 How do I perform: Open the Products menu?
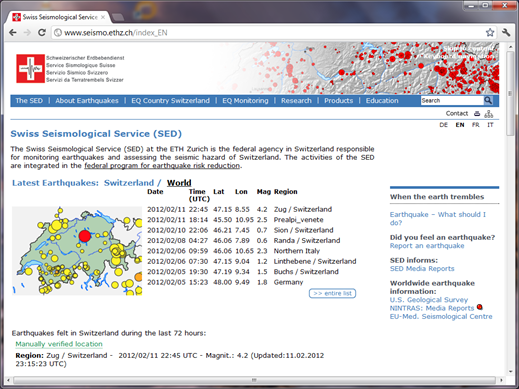click(x=338, y=101)
